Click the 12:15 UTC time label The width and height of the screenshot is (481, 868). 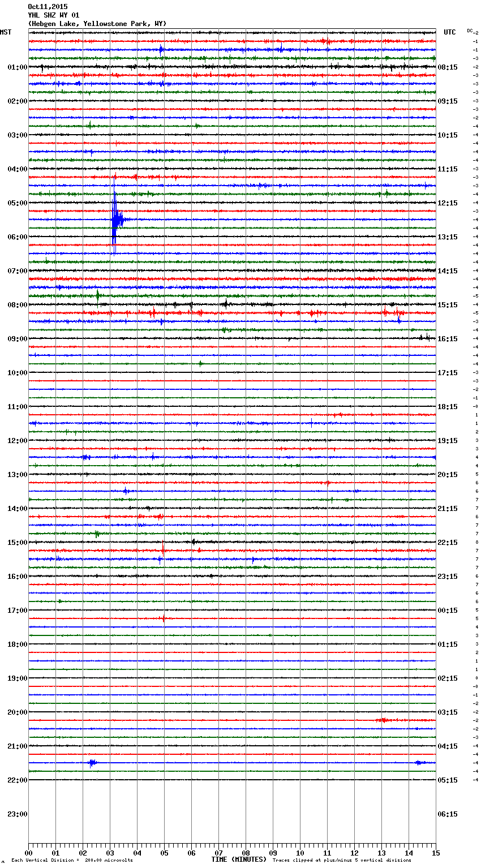[448, 203]
